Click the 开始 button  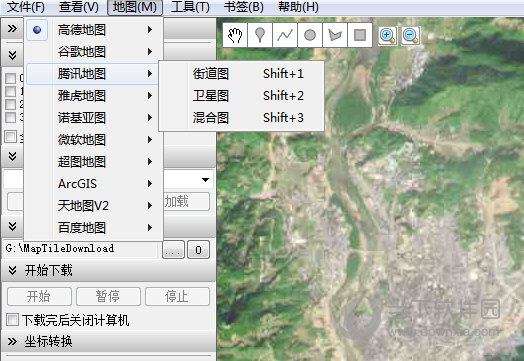point(39,296)
